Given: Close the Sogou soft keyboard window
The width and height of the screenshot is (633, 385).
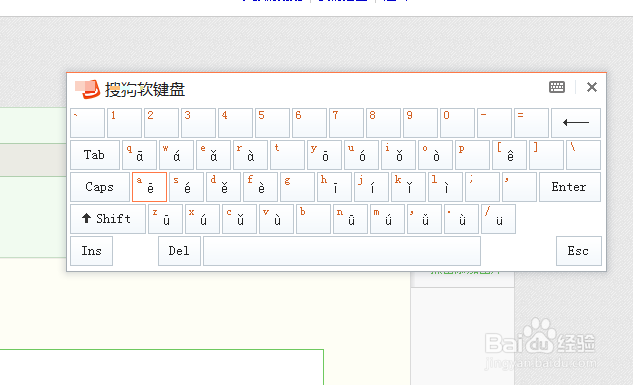Looking at the screenshot, I should pos(591,87).
